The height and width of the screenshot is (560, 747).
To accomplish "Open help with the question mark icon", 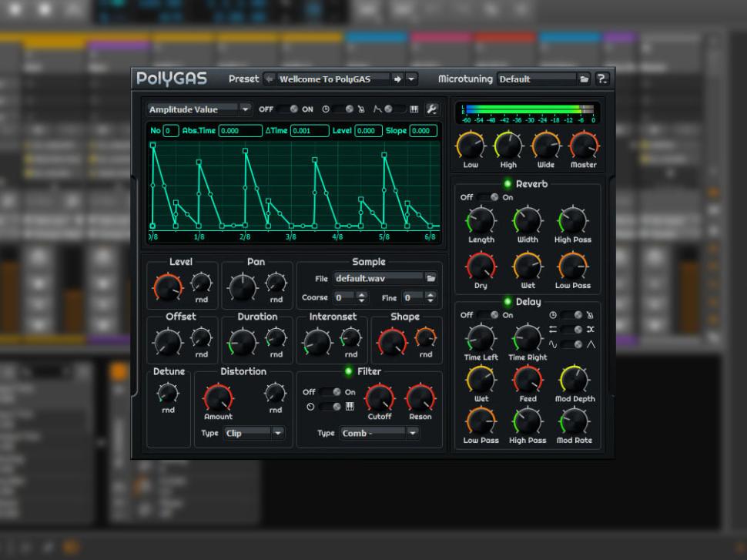I will [x=602, y=79].
